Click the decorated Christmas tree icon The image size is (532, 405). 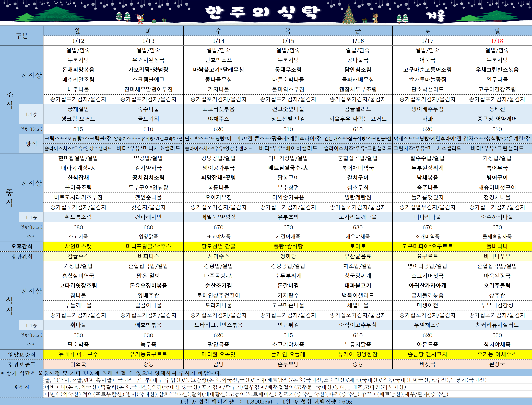coord(349,15)
